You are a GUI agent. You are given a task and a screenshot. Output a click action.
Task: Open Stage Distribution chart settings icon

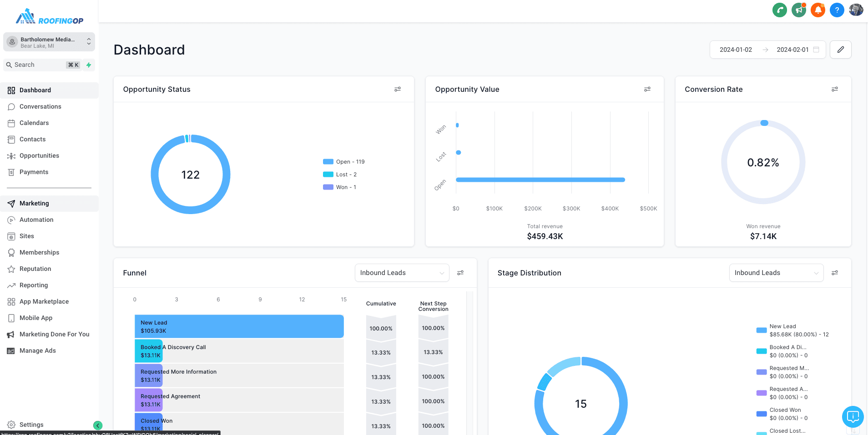pos(835,273)
